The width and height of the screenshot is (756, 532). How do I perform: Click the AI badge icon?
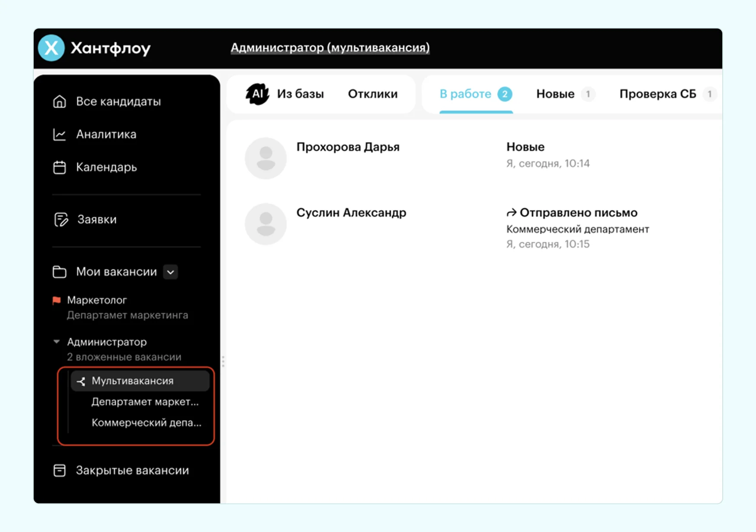[x=257, y=94]
